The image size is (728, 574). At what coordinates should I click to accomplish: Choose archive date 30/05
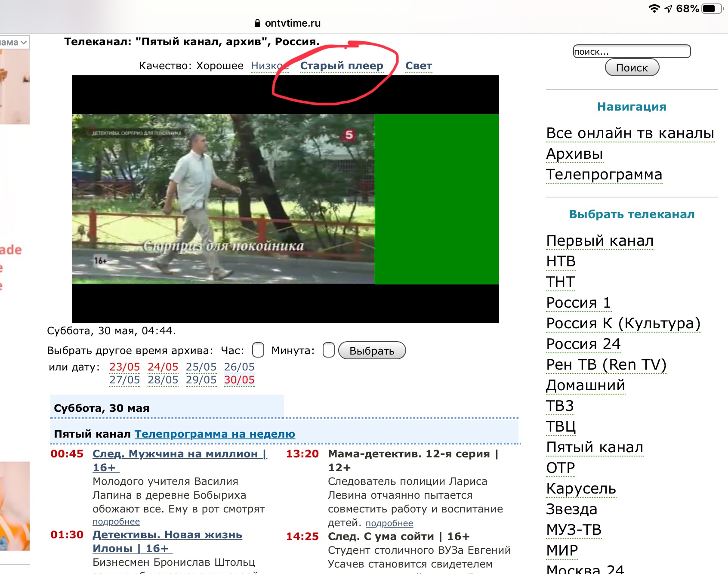tap(240, 380)
